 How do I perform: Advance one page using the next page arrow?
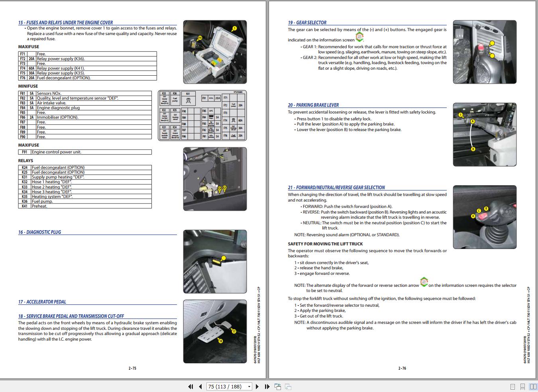[257, 386]
